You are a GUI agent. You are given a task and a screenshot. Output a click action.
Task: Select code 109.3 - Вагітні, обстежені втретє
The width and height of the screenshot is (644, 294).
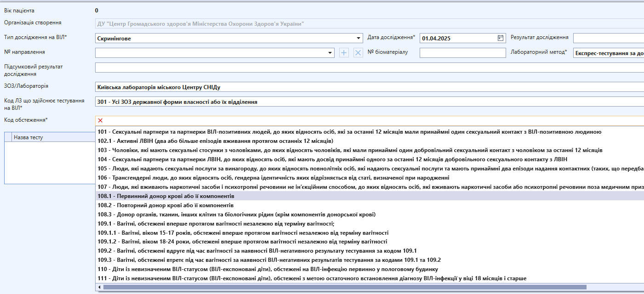click(370, 260)
